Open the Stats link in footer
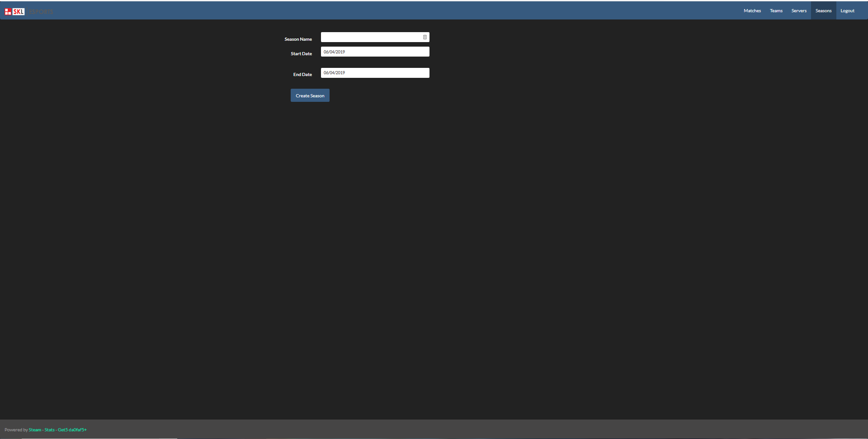 pyautogui.click(x=49, y=430)
